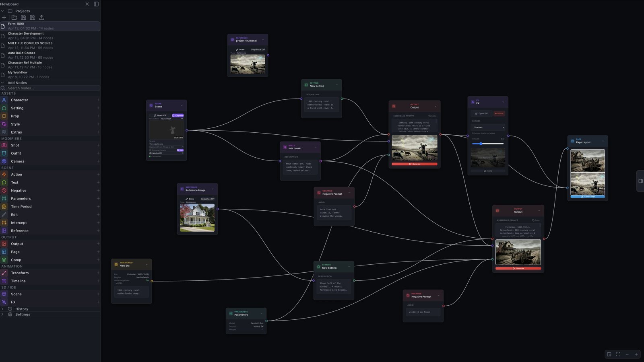Click the fit view icon in canvas controls
The width and height of the screenshot is (644, 362).
coord(609,354)
